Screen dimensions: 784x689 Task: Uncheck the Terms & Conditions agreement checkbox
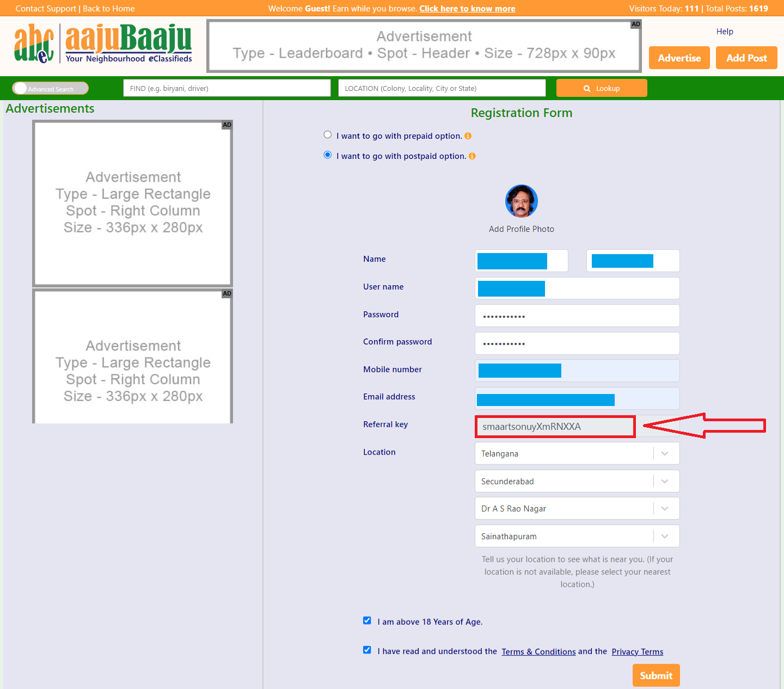tap(367, 650)
